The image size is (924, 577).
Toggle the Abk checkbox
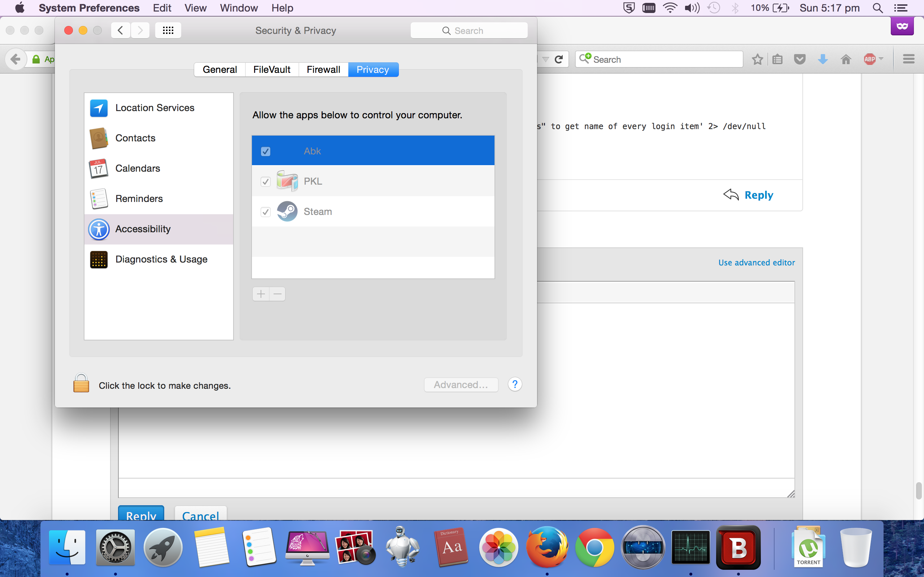tap(266, 151)
